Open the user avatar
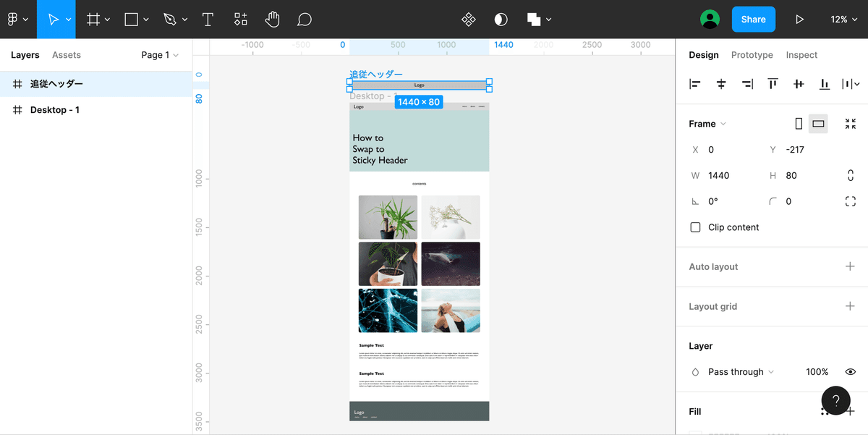The image size is (868, 435). (710, 20)
